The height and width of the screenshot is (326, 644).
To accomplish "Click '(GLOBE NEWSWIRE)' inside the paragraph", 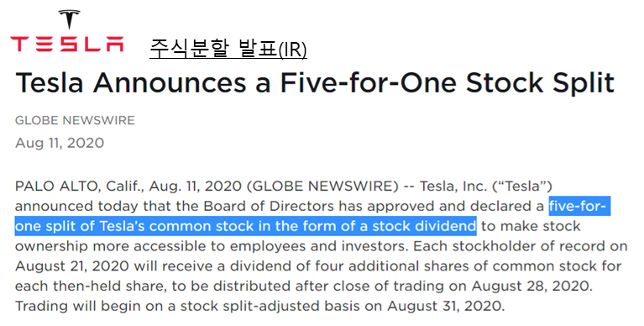I will click(x=322, y=187).
